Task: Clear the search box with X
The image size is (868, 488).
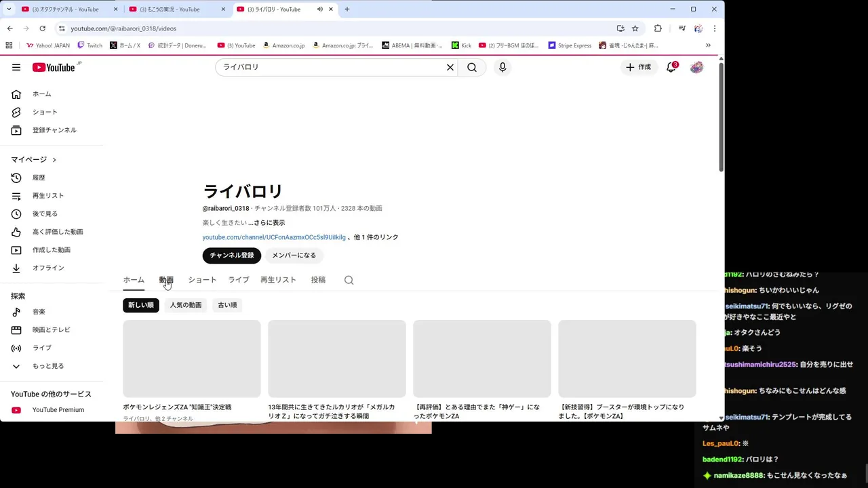Action: pyautogui.click(x=450, y=67)
